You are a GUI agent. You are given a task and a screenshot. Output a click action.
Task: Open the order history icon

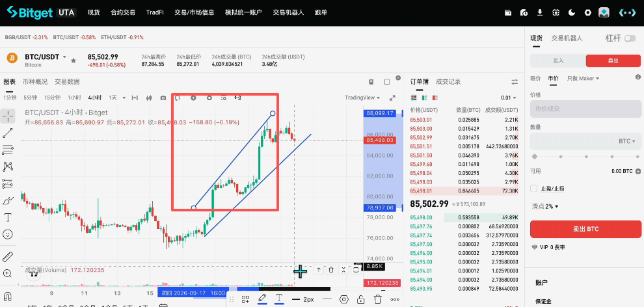pos(524,13)
